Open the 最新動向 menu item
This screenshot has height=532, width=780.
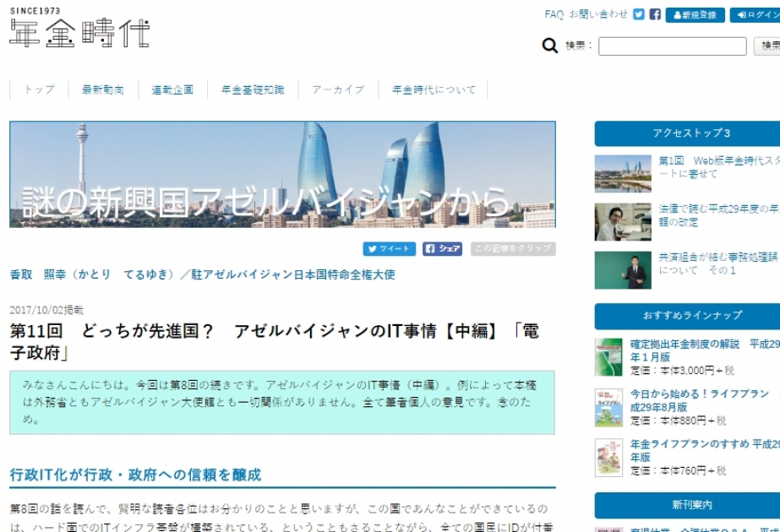103,90
